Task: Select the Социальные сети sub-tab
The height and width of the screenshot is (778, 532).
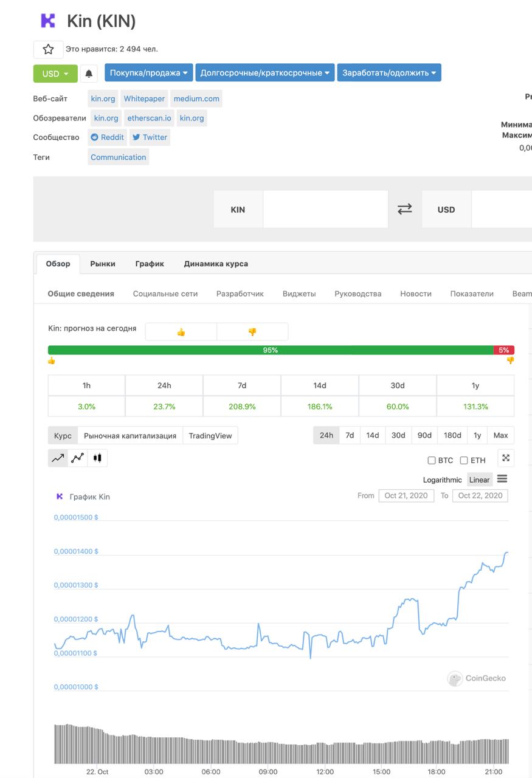Action: coord(165,294)
